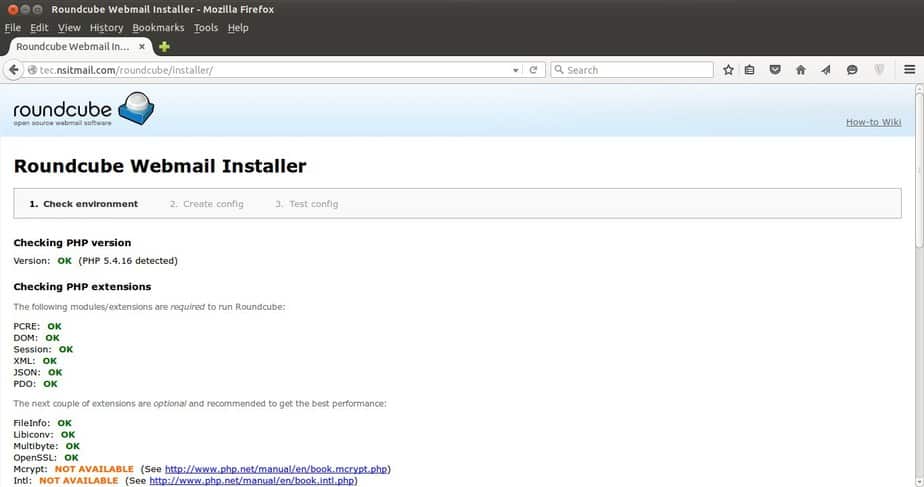Click the FileInfo OK status
Screen dimensions: 924x487
click(64, 423)
